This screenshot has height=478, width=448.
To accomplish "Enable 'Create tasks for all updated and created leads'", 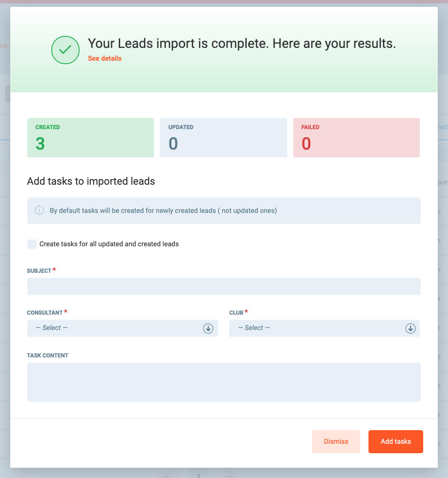I will [32, 244].
